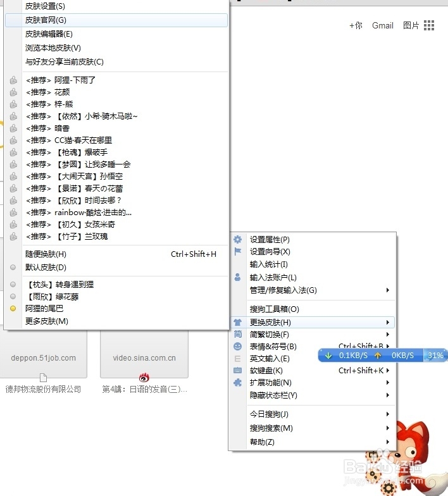Click the 31% indicator on speed widget
448x496 pixels.
[x=435, y=356]
